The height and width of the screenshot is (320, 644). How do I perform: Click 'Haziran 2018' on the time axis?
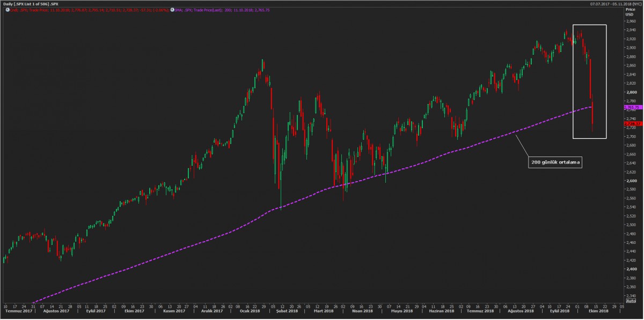442,311
